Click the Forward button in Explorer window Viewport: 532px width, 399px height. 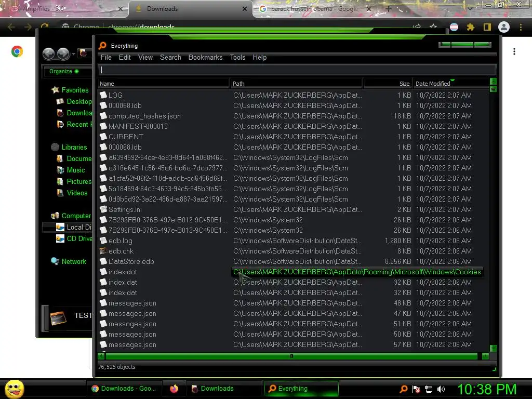[63, 54]
